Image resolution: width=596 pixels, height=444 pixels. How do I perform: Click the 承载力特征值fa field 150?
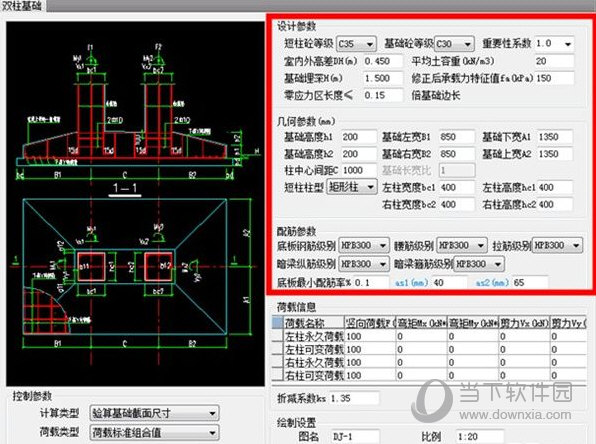coord(554,78)
